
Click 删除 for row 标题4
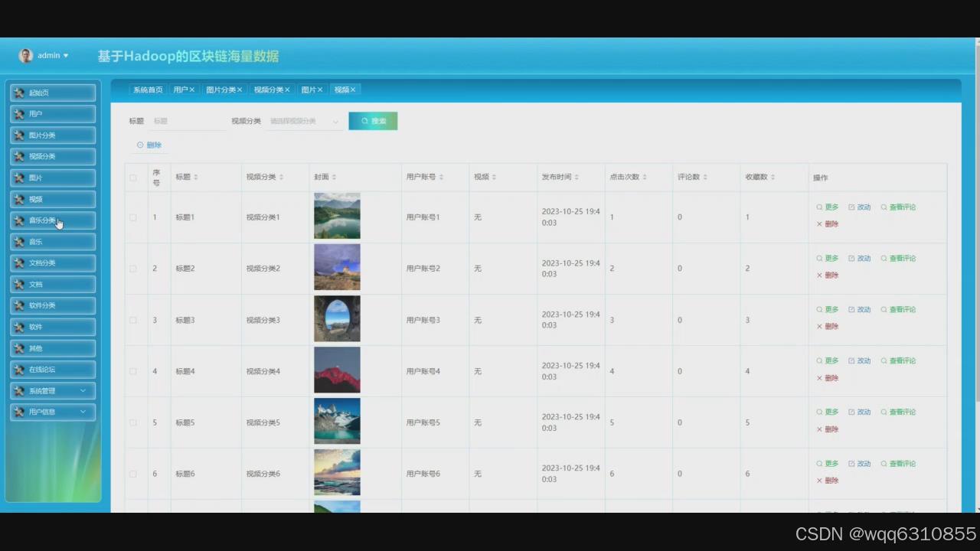(828, 378)
